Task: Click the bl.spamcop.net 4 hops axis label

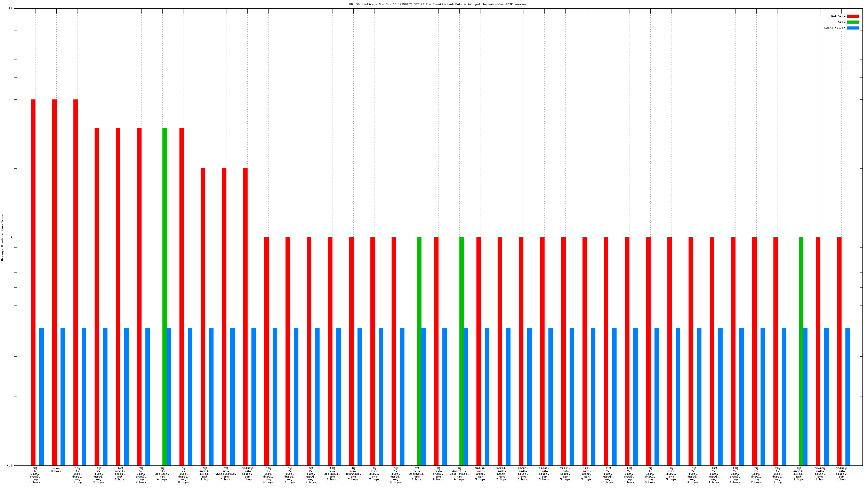Action: coord(162,474)
